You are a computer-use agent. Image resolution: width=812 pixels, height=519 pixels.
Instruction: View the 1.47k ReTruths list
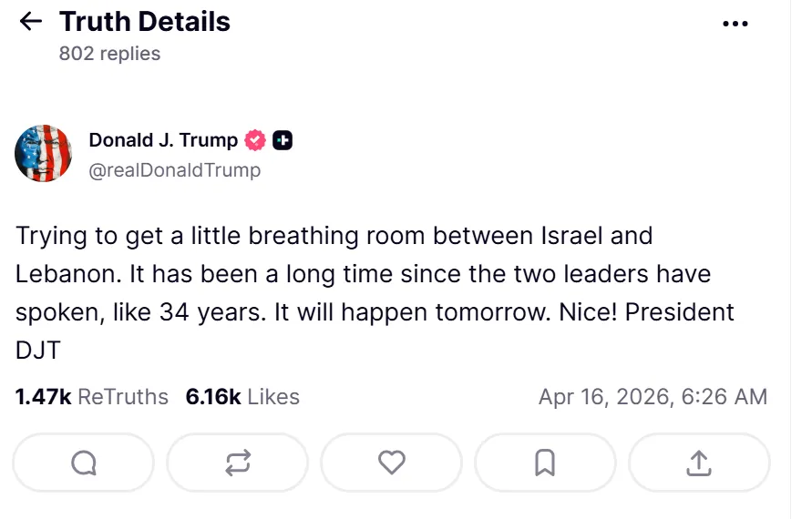click(92, 397)
